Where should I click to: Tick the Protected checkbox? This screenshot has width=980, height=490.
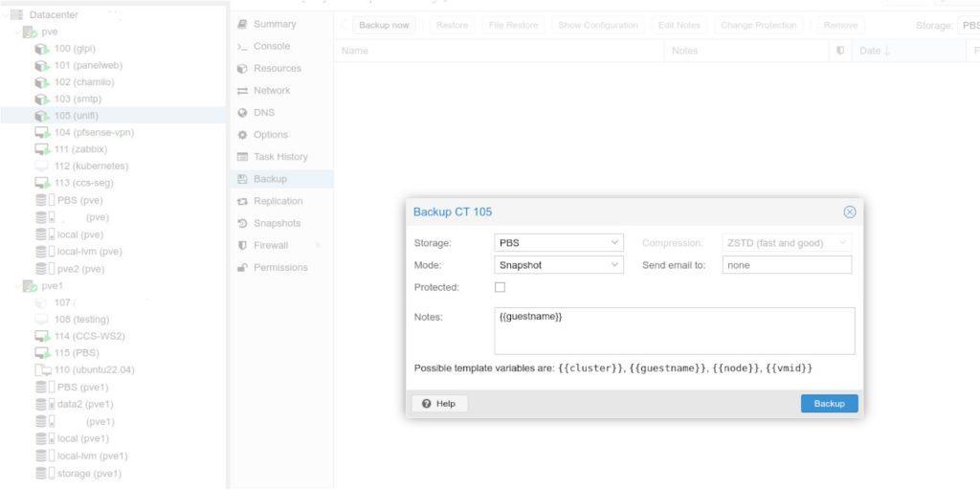click(500, 287)
